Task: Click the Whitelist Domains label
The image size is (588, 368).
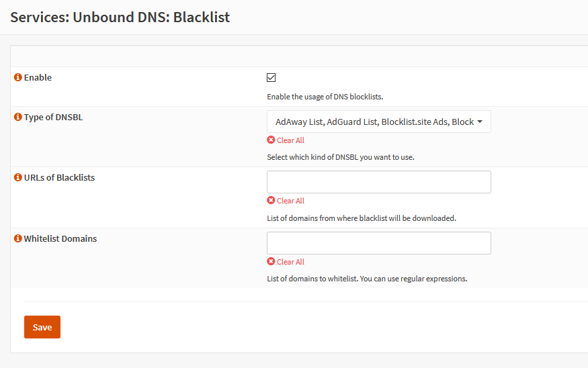Action: (x=60, y=238)
